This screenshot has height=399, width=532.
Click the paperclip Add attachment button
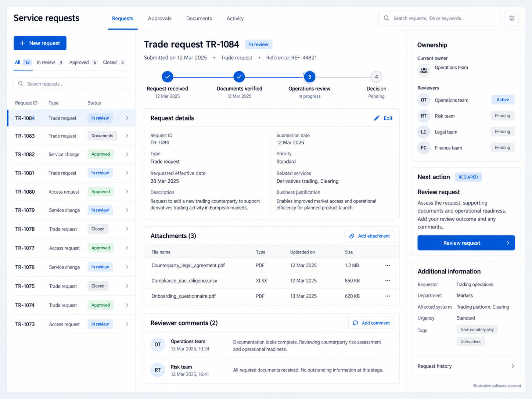[x=369, y=236]
